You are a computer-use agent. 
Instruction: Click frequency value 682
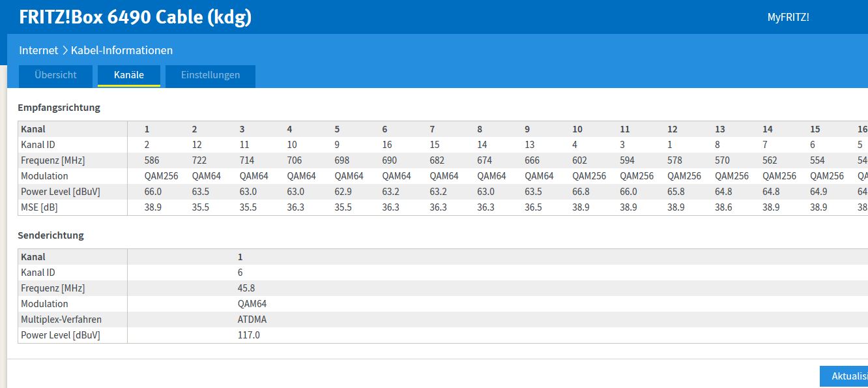(437, 160)
